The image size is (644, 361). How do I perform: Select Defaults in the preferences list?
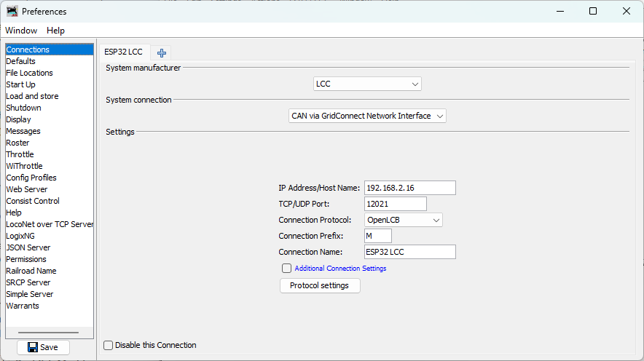click(x=50, y=61)
